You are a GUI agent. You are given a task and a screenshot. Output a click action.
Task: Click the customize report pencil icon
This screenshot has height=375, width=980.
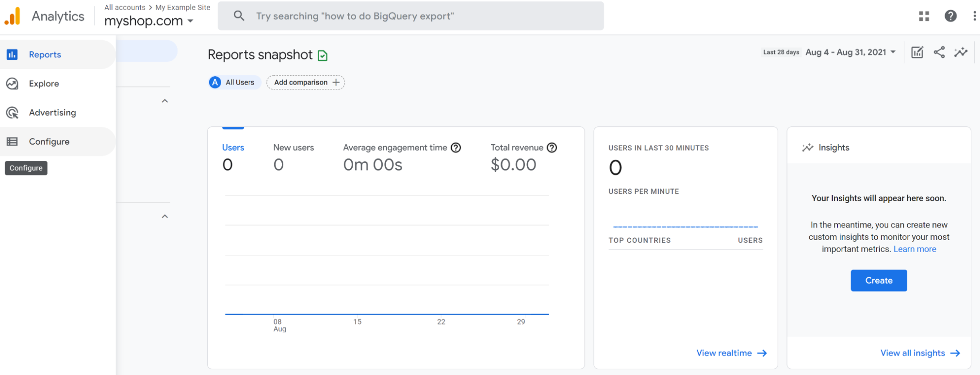[917, 52]
